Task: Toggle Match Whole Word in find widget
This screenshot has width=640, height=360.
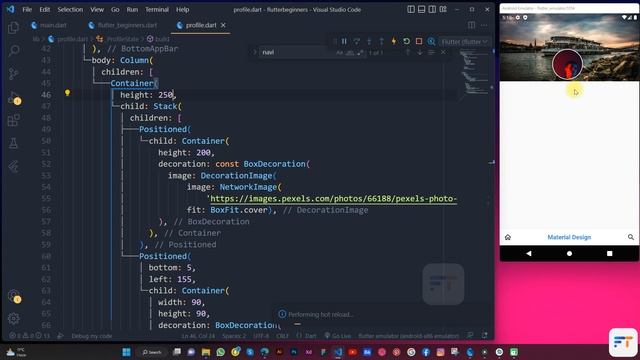Action: point(350,52)
